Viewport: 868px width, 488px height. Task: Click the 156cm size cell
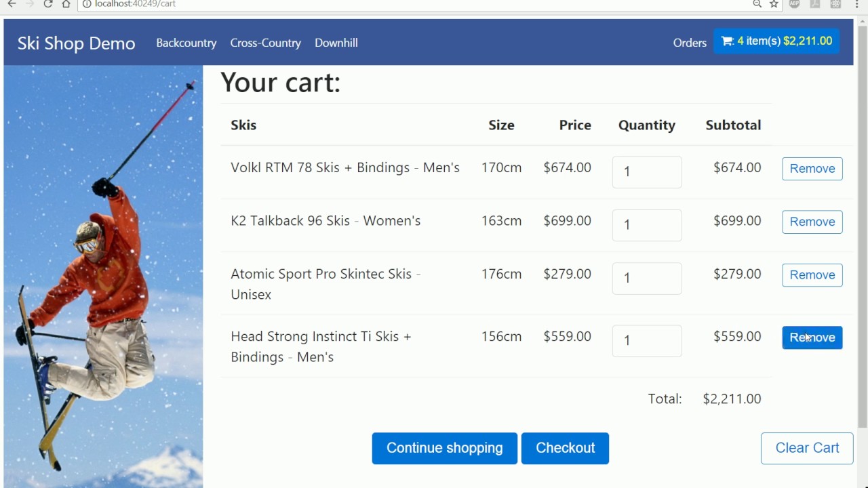[x=501, y=336]
